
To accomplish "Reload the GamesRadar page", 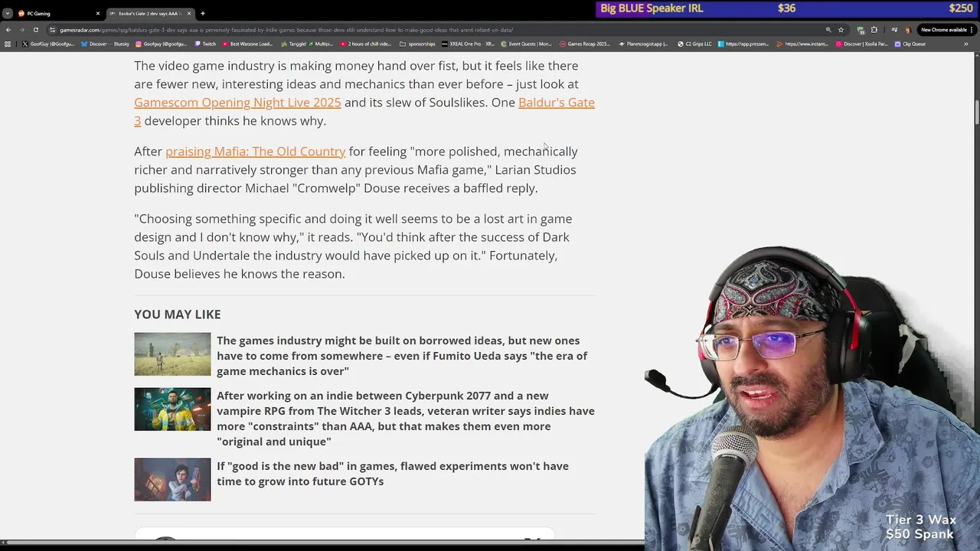I will click(x=35, y=30).
